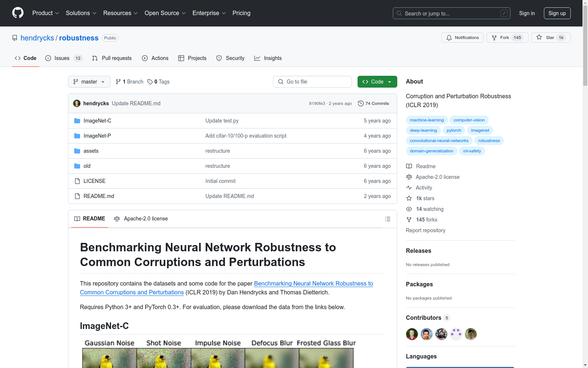This screenshot has width=588, height=368.
Task: Click the "Initial commit" message in LICENSE row
Action: pyautogui.click(x=220, y=181)
